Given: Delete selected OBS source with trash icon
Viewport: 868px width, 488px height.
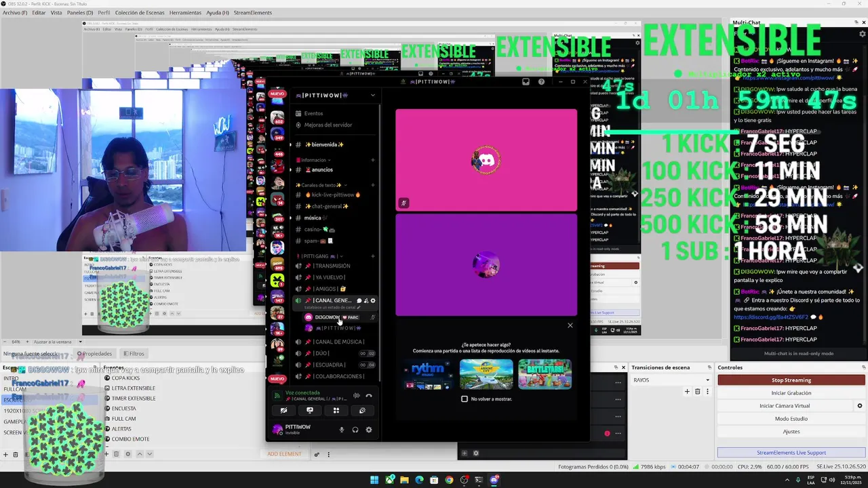Looking at the screenshot, I should 116,454.
